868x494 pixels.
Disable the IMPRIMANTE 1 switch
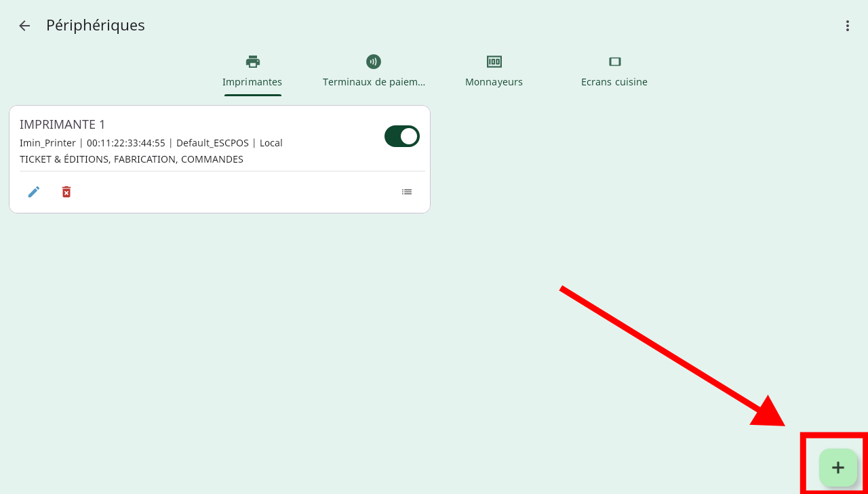coord(402,136)
